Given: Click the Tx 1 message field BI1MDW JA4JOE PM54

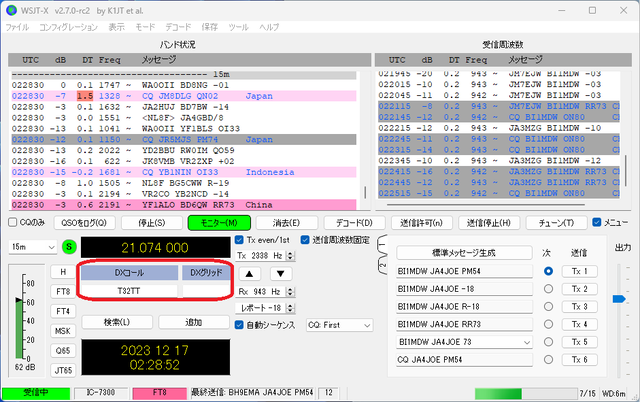Looking at the screenshot, I should click(x=464, y=271).
